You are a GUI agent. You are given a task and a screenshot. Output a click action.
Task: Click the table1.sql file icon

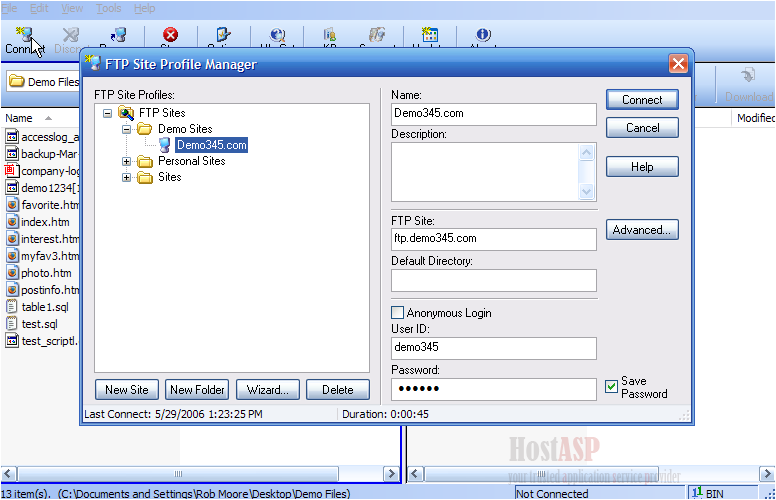[x=12, y=307]
